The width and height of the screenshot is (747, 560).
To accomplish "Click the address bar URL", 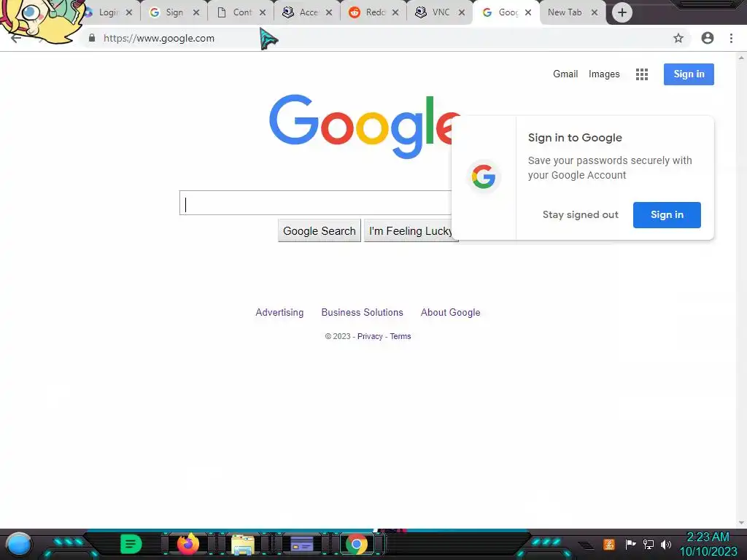I will 159,38.
